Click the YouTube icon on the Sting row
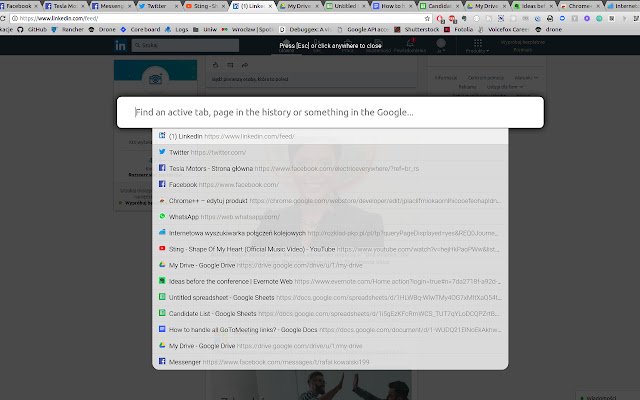640x400 pixels. 162,249
